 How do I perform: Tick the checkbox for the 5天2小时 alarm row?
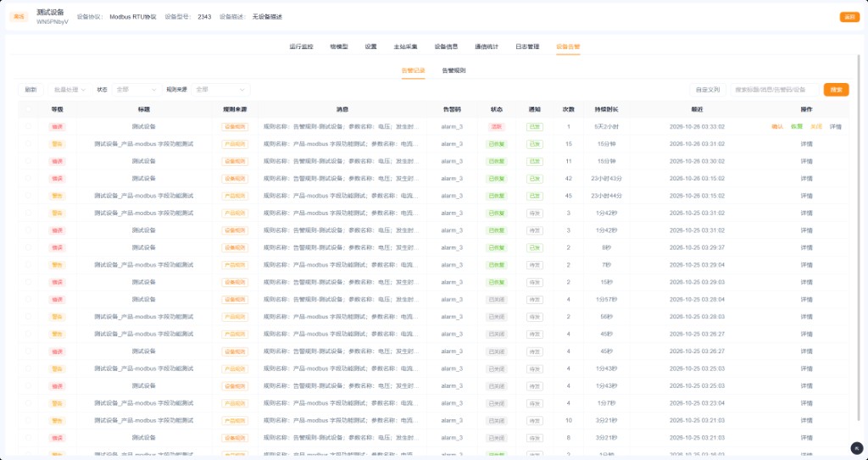pyautogui.click(x=28, y=127)
